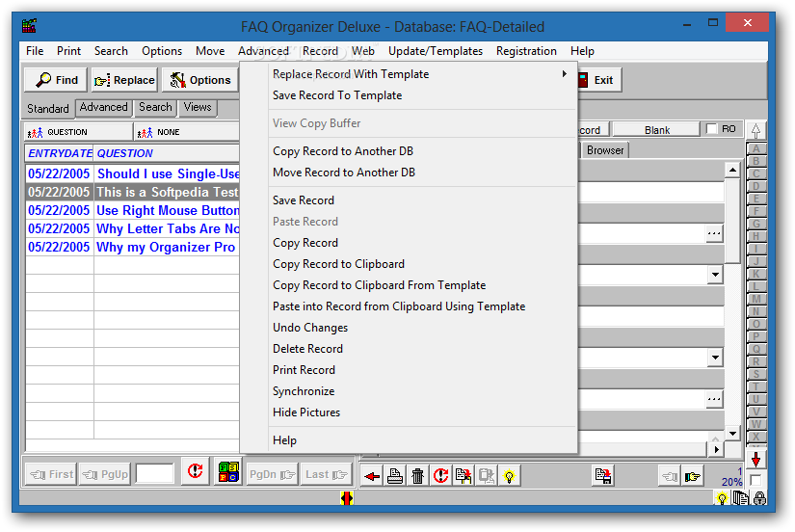Screen dimensions: 795x532
Task: Click the red refresh icon next to trash can
Action: click(x=440, y=476)
